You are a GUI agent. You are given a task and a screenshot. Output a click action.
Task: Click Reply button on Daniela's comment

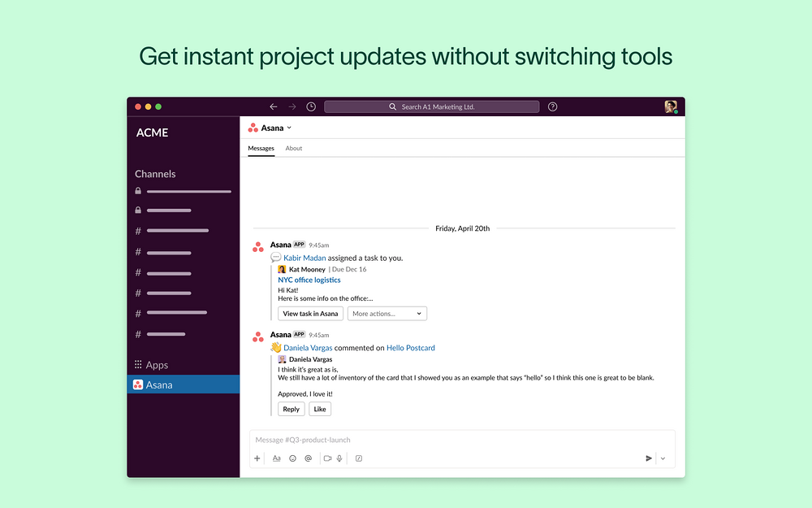tap(291, 409)
